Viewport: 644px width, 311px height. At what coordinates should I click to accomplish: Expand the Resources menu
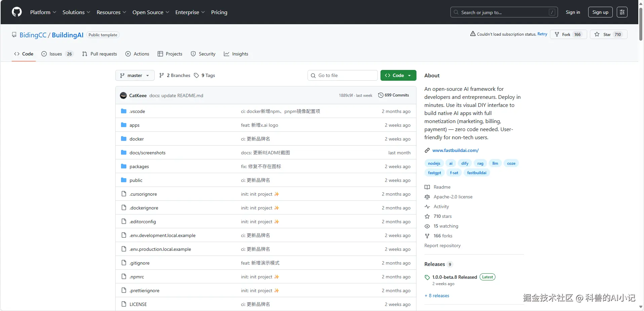point(111,12)
